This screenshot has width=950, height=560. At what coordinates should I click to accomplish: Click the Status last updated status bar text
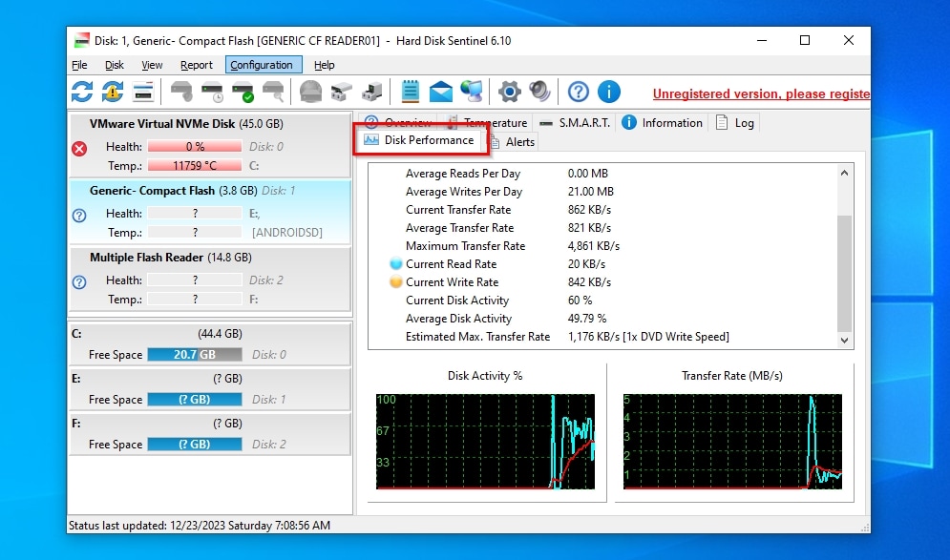200,526
